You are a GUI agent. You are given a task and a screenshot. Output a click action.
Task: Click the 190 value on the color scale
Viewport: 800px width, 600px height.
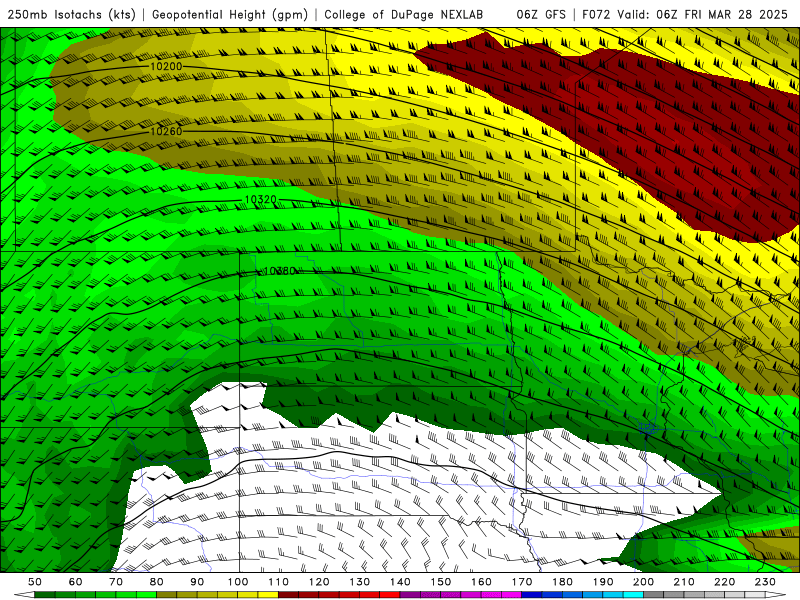coord(603,582)
